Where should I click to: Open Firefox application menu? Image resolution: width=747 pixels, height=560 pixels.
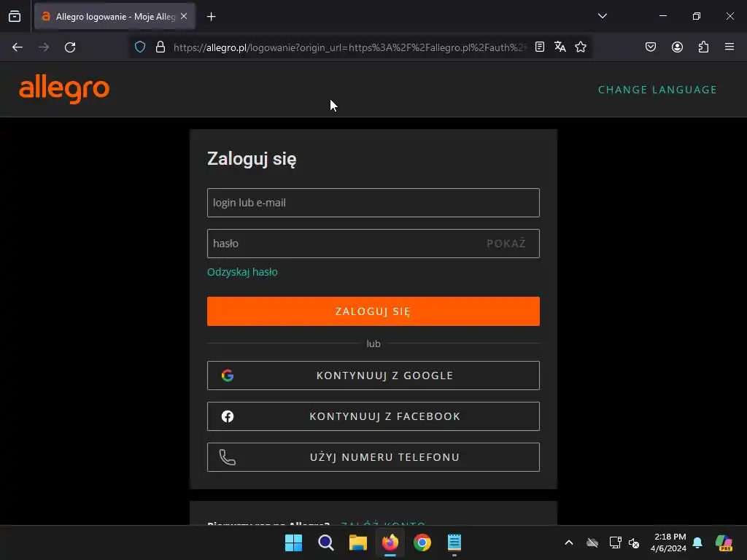click(729, 47)
